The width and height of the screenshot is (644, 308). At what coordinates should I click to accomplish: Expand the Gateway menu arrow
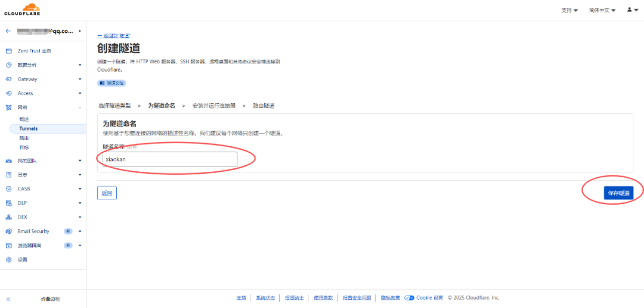80,79
